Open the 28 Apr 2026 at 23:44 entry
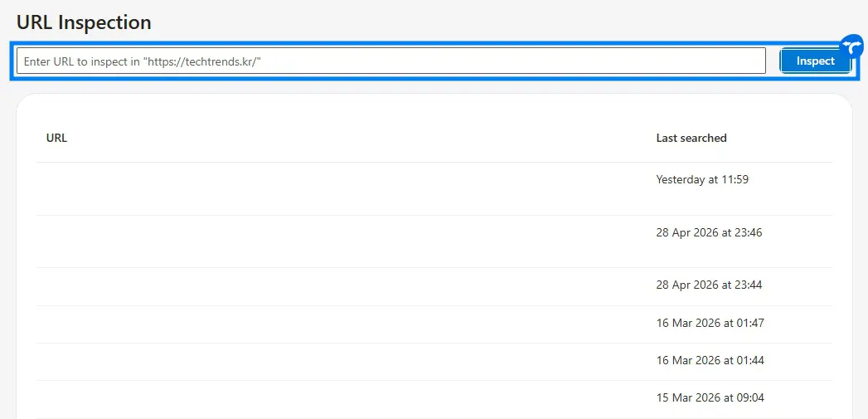The width and height of the screenshot is (868, 419). pos(708,285)
